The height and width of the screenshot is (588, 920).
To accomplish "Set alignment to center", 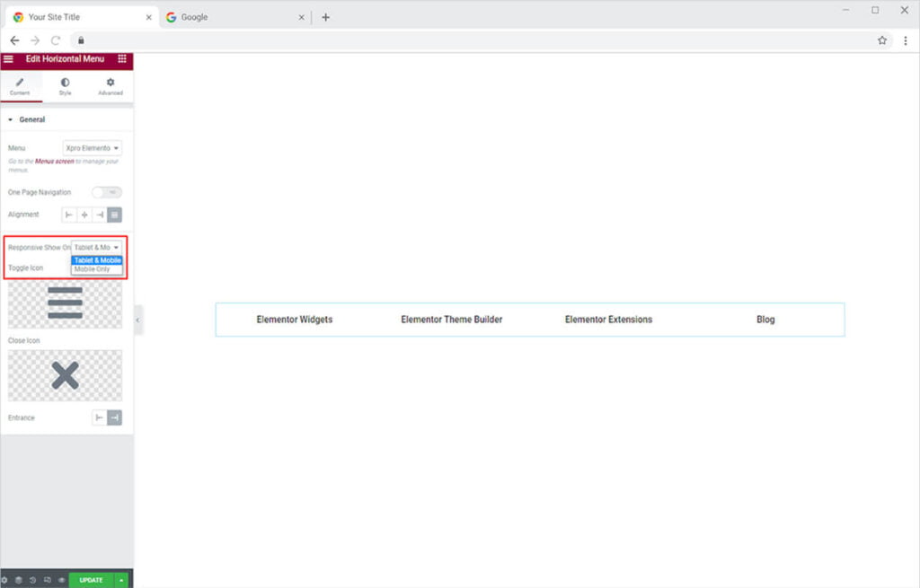I will [84, 215].
